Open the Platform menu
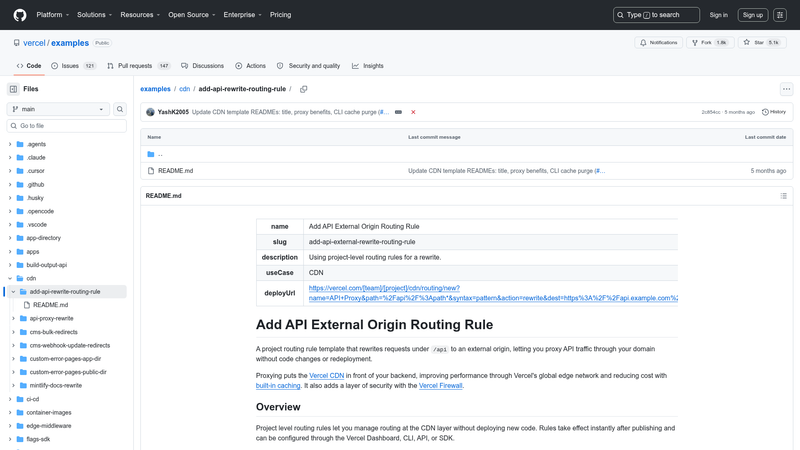This screenshot has height=450, width=800. tap(53, 15)
